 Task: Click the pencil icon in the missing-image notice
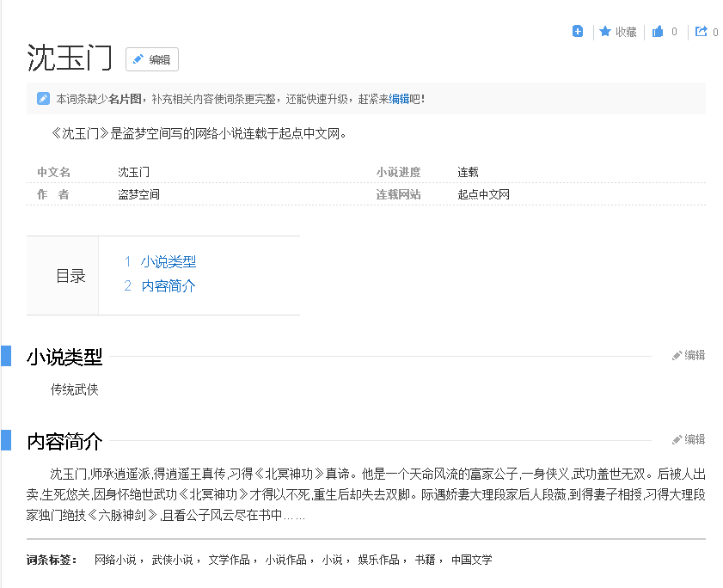coord(43,99)
